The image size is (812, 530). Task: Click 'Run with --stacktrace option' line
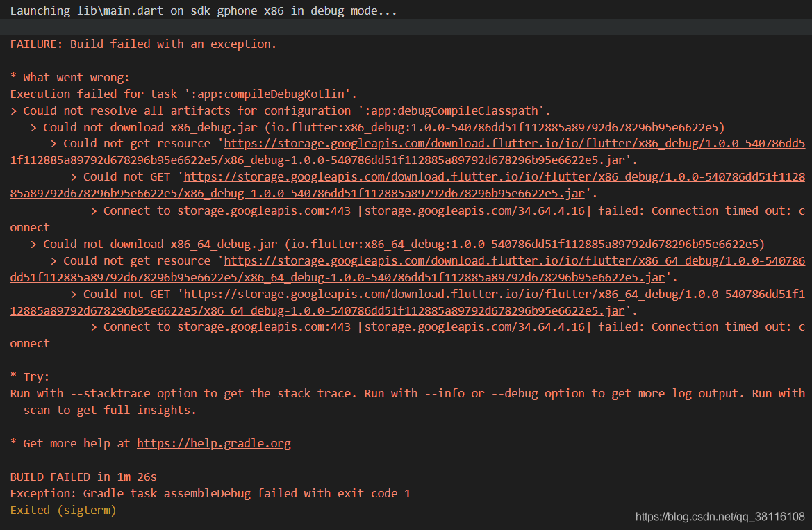point(408,393)
